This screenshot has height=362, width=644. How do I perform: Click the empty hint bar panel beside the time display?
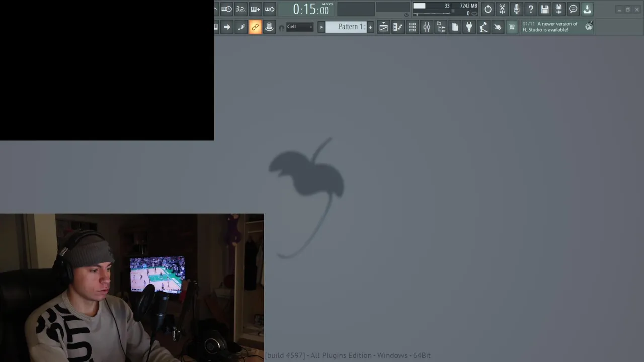pyautogui.click(x=356, y=9)
